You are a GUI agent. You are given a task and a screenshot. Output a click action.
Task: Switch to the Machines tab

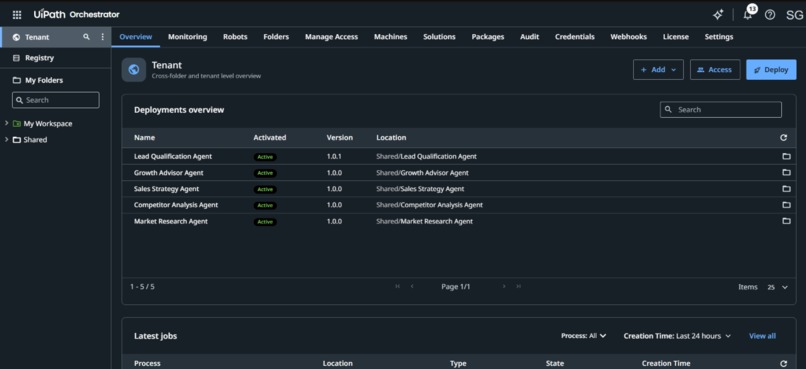coord(391,37)
